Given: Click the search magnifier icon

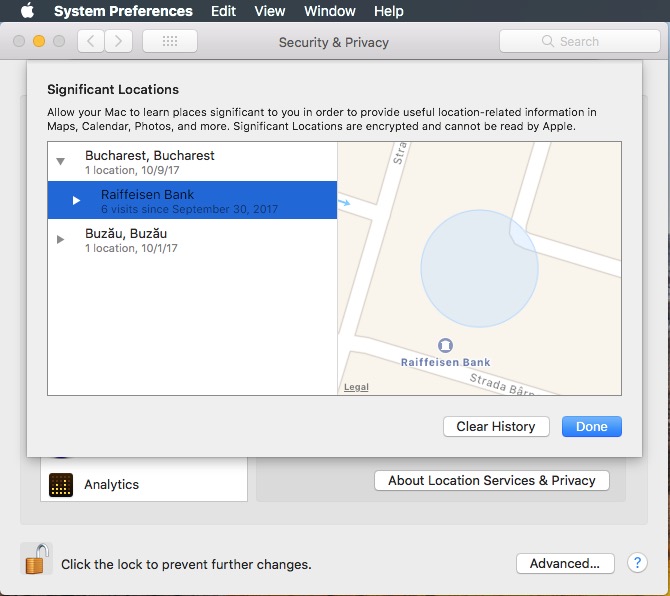Looking at the screenshot, I should (x=547, y=41).
